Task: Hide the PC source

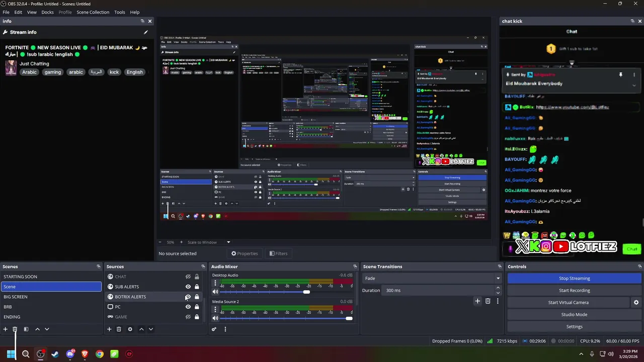Action: (x=188, y=307)
